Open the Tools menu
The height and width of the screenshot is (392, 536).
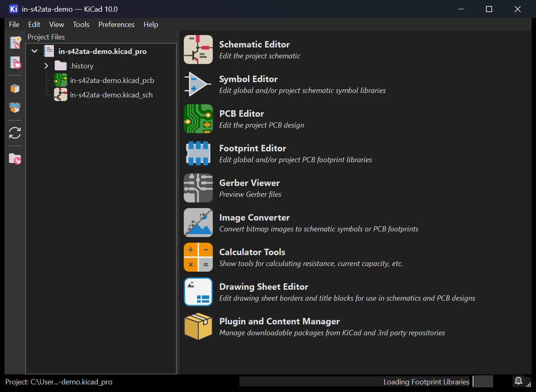tap(81, 25)
